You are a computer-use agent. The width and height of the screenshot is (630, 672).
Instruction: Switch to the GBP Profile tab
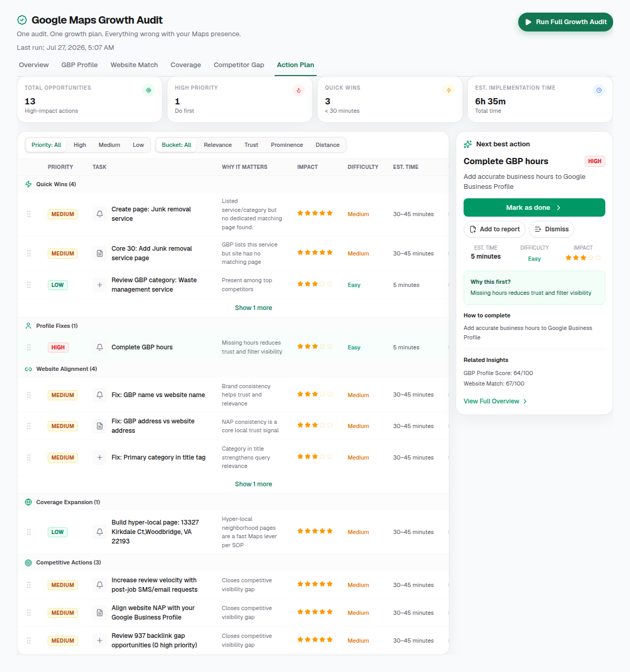point(79,65)
